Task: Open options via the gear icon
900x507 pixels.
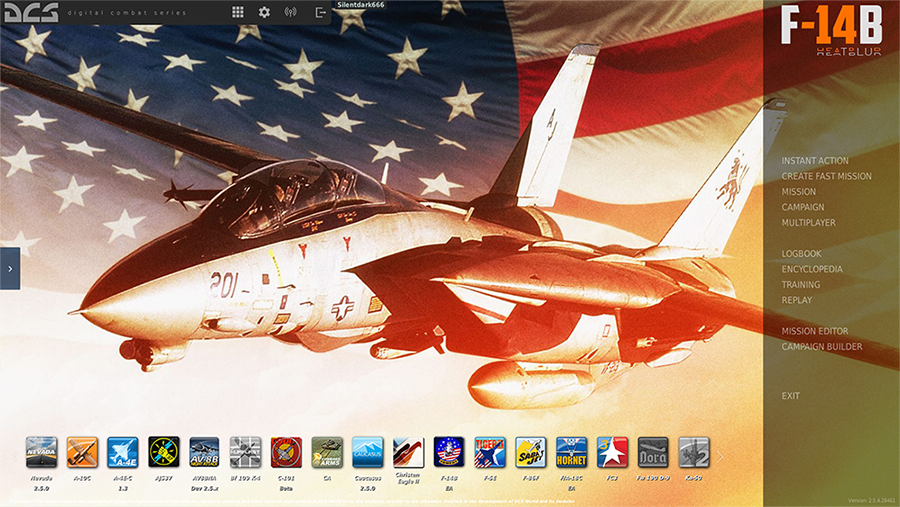Action: point(264,12)
